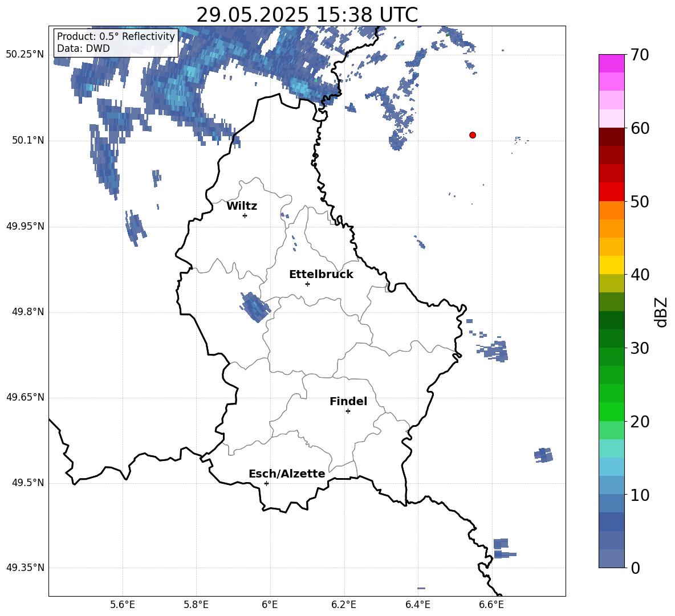Click the small echo patch near 49.55°N far east
This screenshot has width=675, height=616.
(x=544, y=455)
